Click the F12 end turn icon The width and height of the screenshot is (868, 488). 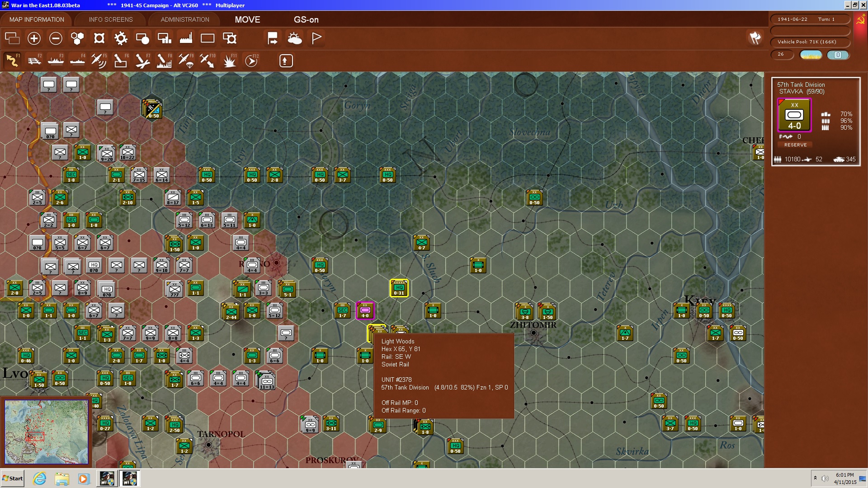(x=251, y=61)
